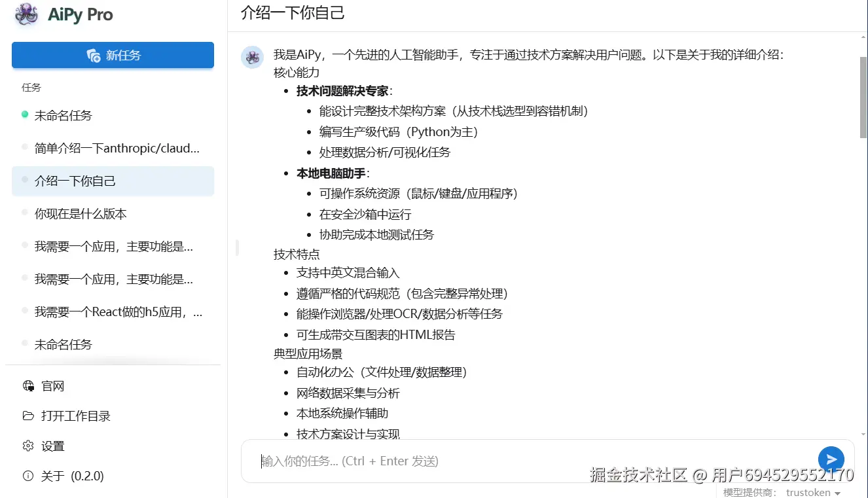Click the chat title 介绍一下你自己 at top
The width and height of the screenshot is (868, 498).
(x=293, y=12)
